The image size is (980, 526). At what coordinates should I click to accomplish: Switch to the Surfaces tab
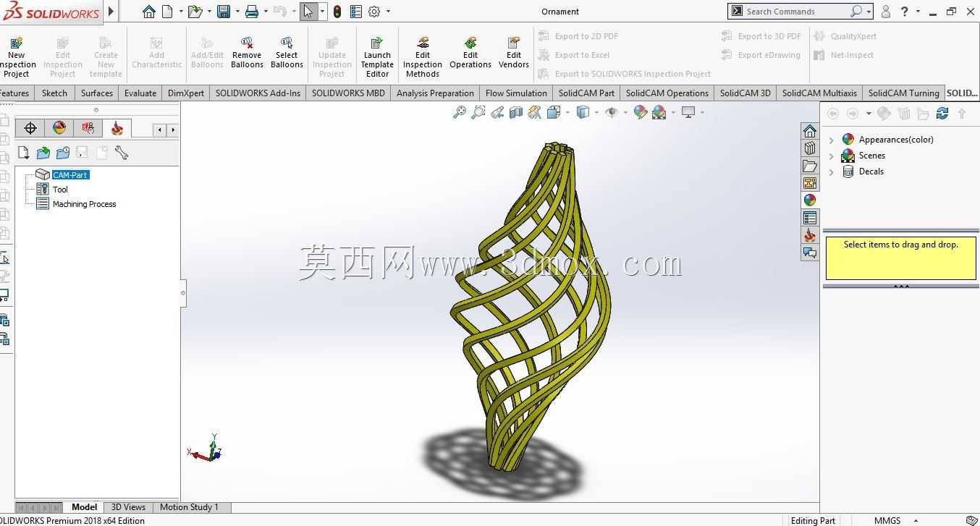tap(97, 93)
